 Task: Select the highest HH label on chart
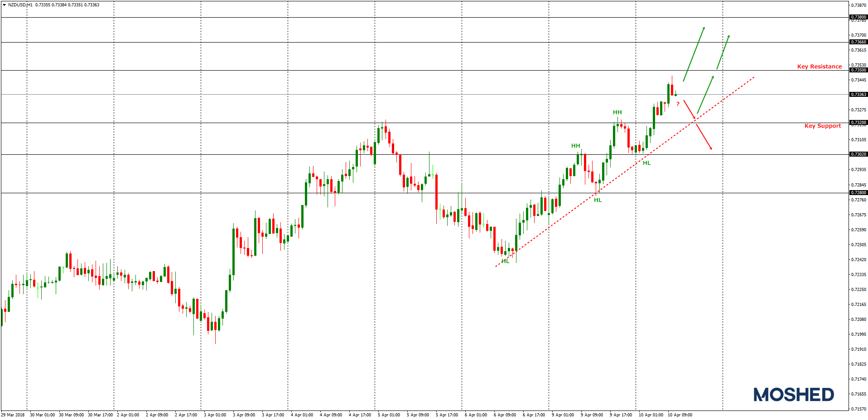click(617, 112)
